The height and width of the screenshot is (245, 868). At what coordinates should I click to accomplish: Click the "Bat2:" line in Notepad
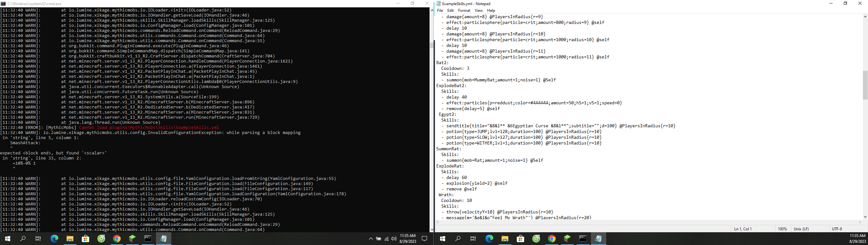coord(442,63)
